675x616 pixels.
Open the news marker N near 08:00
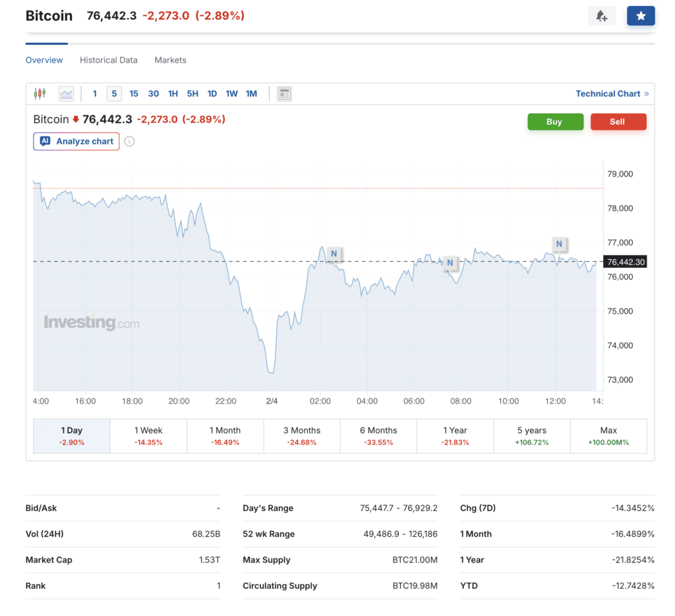click(x=450, y=262)
